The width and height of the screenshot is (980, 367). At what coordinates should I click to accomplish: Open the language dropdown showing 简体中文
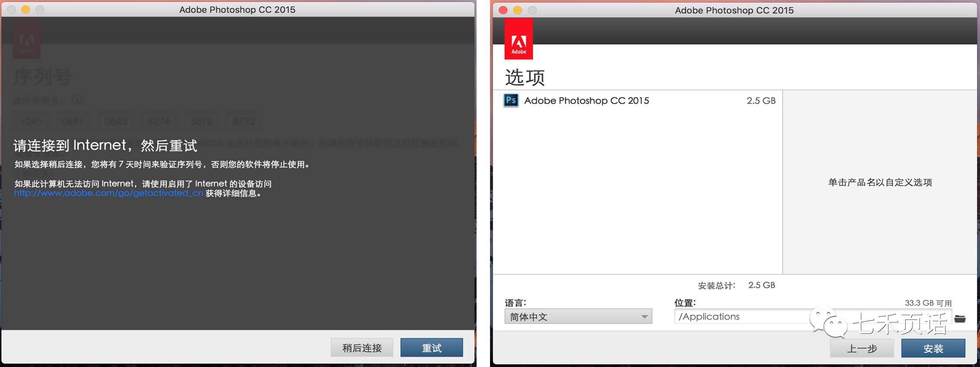click(578, 316)
